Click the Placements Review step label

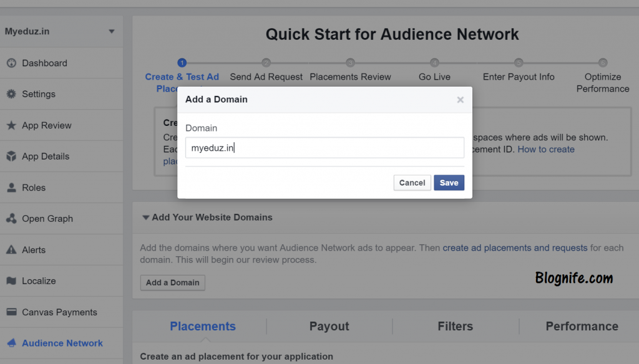pos(350,77)
